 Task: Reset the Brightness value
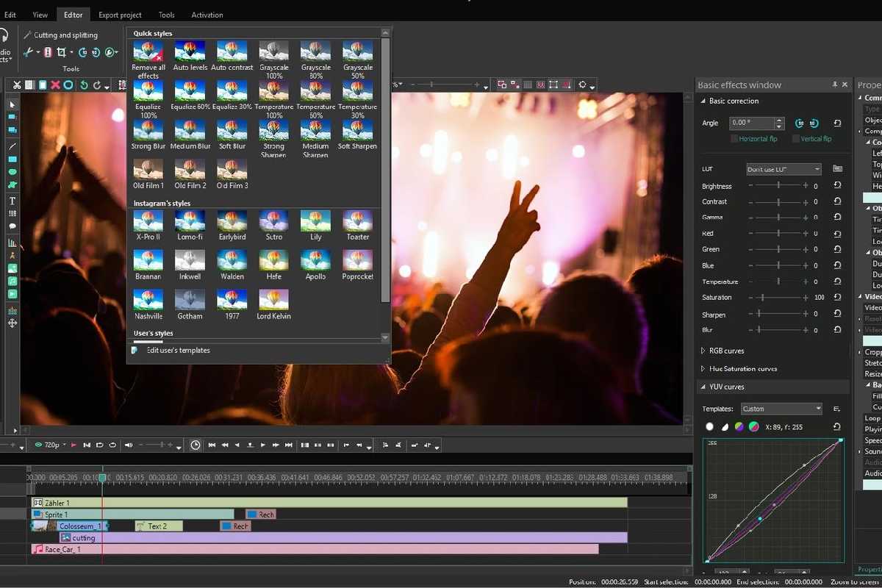coord(837,186)
